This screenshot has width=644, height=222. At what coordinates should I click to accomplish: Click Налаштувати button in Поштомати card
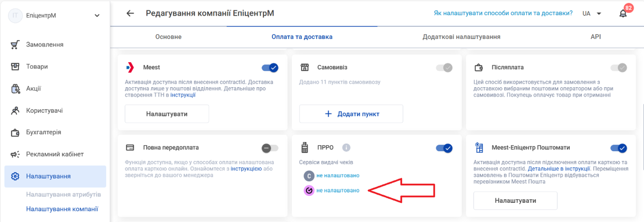click(515, 200)
